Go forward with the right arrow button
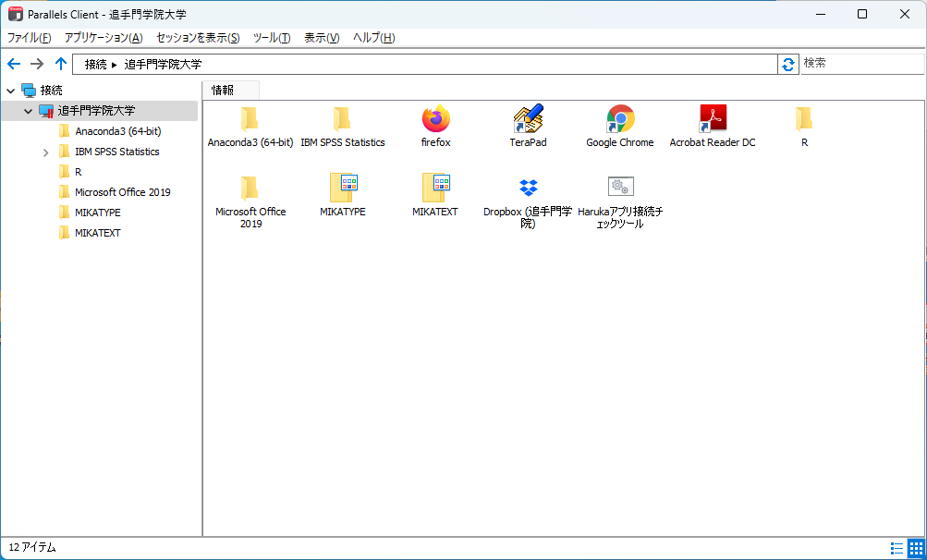This screenshot has height=560, width=927. 37,64
